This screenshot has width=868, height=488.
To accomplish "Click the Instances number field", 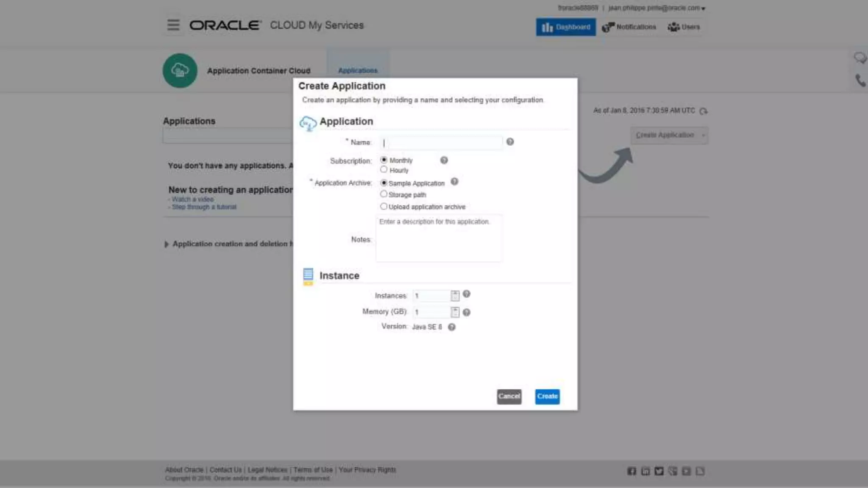I will coord(431,296).
